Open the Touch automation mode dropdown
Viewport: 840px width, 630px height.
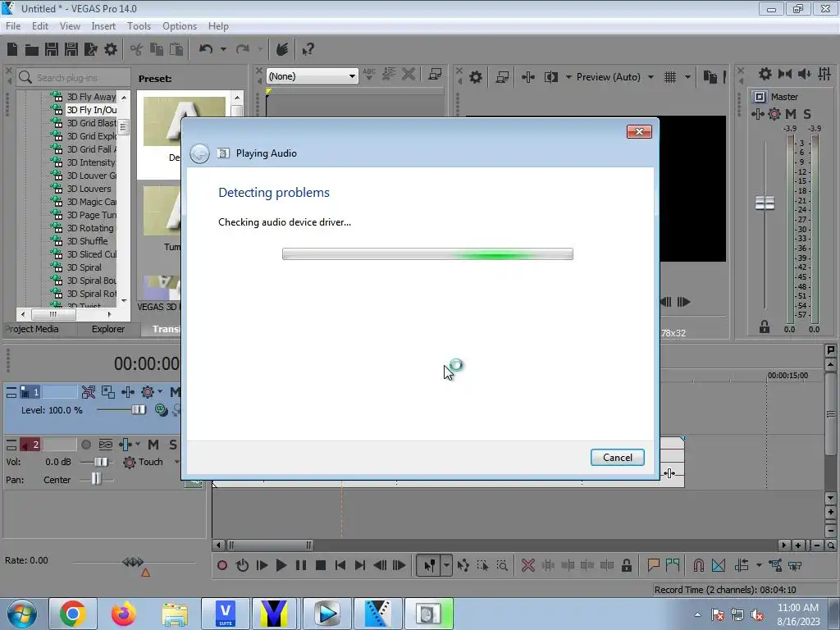click(176, 462)
